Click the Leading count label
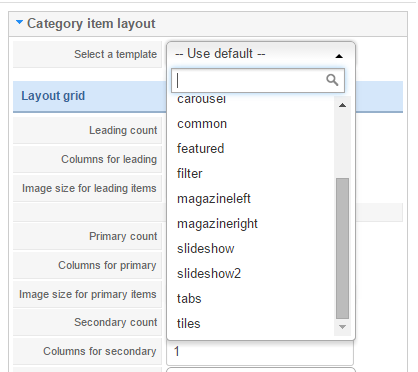This screenshot has height=372, width=418. (123, 130)
